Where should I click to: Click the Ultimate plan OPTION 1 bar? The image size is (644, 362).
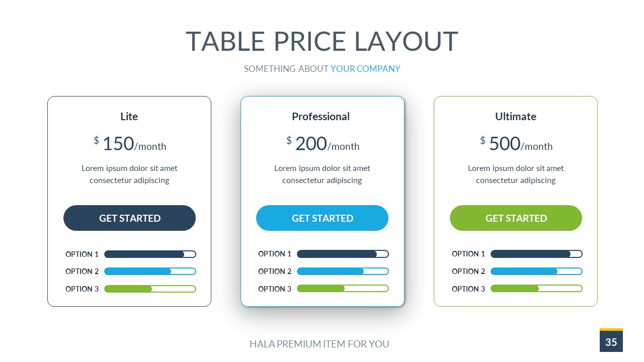click(536, 254)
